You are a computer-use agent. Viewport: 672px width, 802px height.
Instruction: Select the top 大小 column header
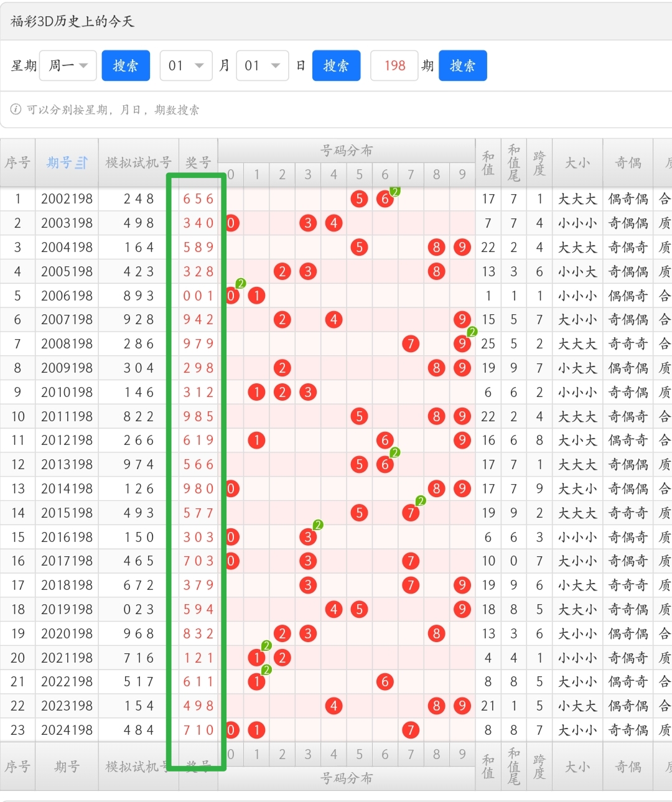pos(577,163)
